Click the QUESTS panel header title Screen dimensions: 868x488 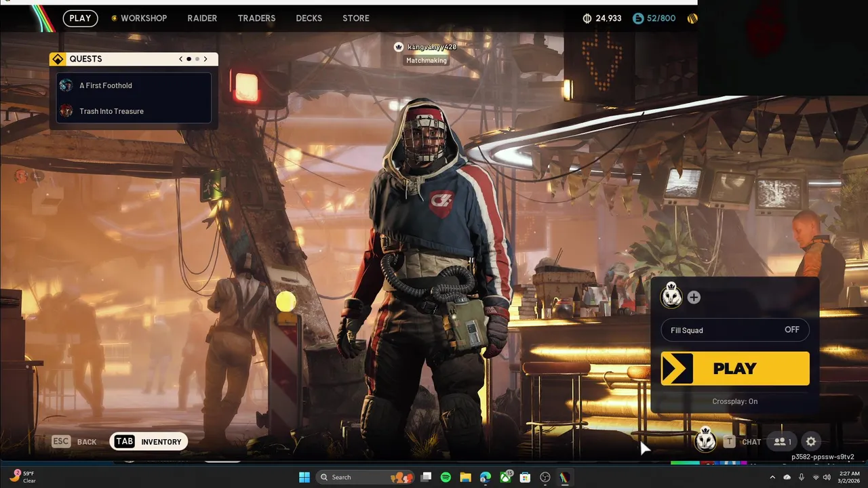tap(85, 59)
